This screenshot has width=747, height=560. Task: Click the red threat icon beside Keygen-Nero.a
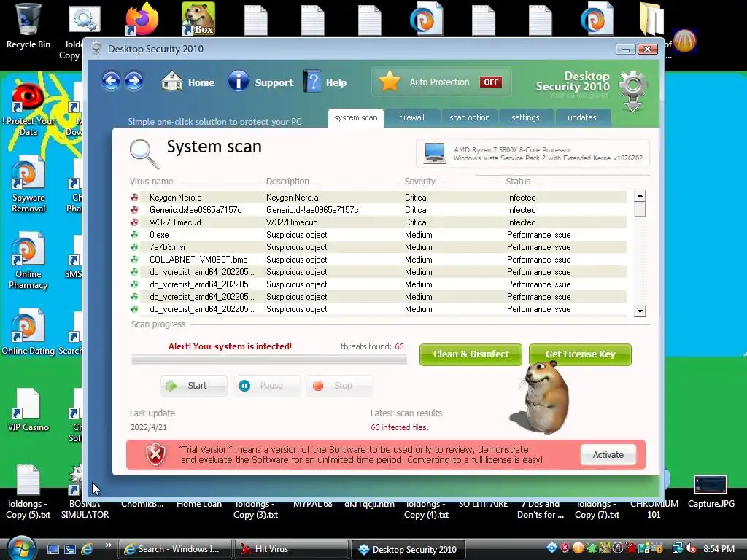(134, 197)
